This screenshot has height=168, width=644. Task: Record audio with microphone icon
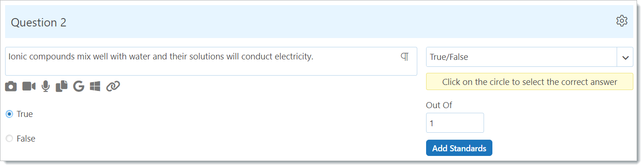pyautogui.click(x=45, y=86)
